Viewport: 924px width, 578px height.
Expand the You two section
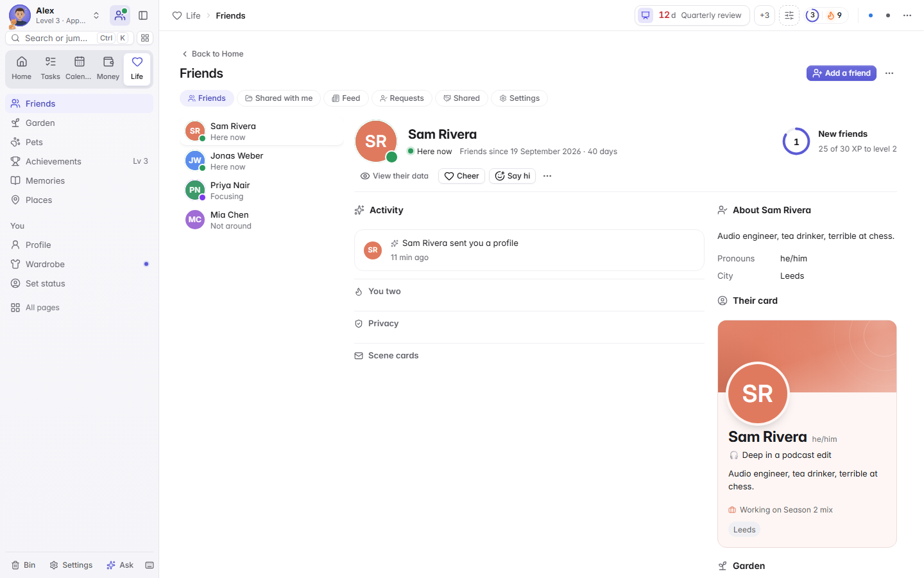coord(529,292)
